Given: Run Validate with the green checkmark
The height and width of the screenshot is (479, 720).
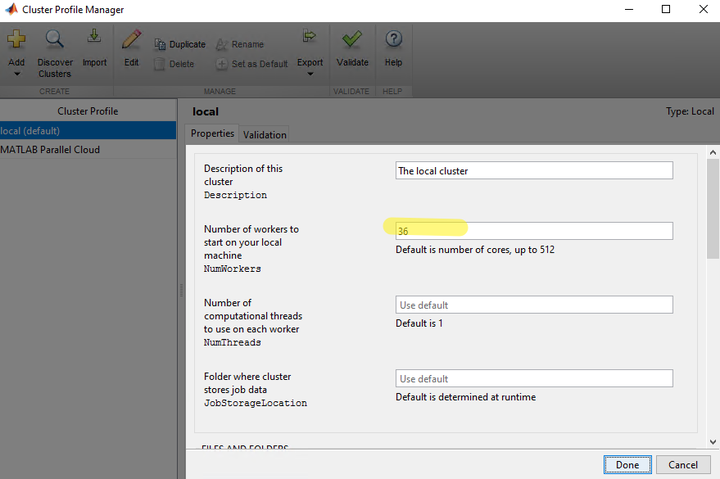Looking at the screenshot, I should (x=352, y=39).
